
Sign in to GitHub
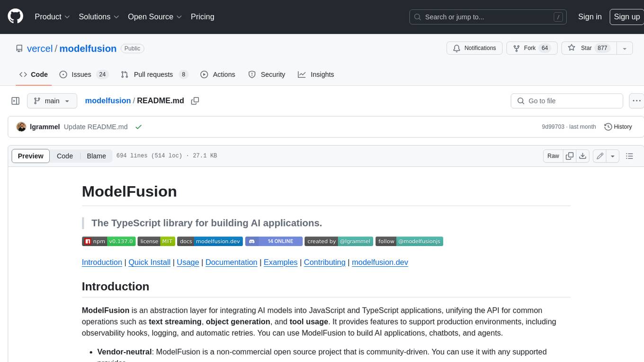pos(590,17)
